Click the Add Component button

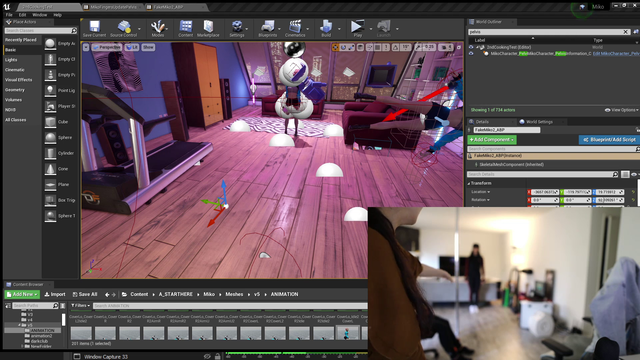tap(492, 140)
